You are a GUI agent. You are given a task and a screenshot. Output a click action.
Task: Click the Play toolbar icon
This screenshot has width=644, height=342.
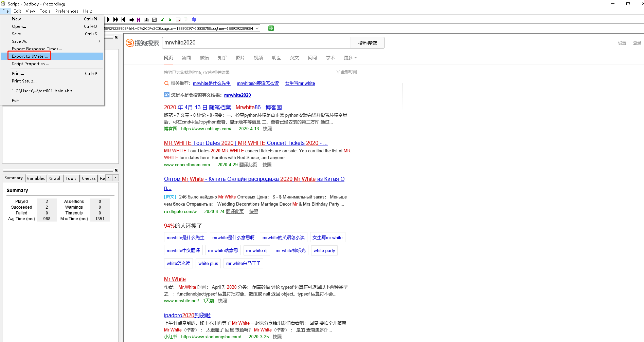click(x=108, y=20)
